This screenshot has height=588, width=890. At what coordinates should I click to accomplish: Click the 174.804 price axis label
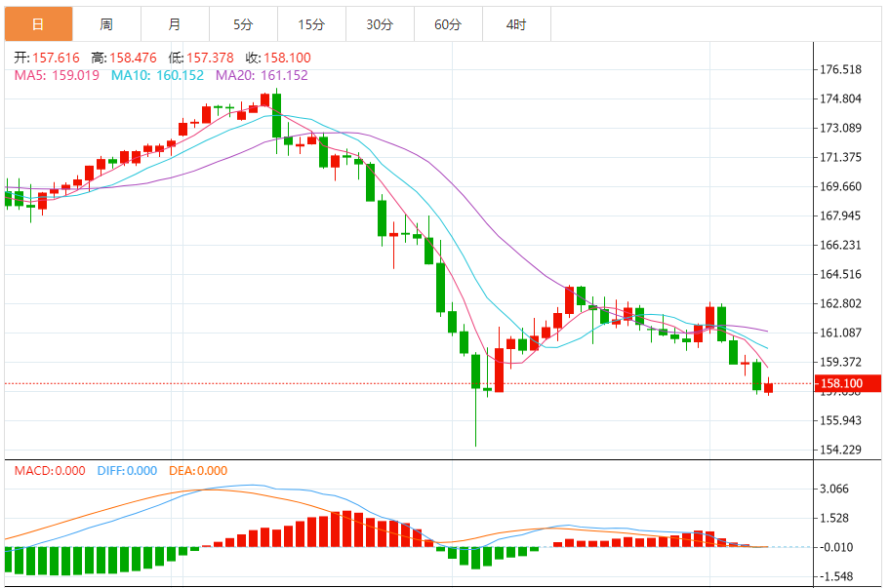[x=840, y=98]
